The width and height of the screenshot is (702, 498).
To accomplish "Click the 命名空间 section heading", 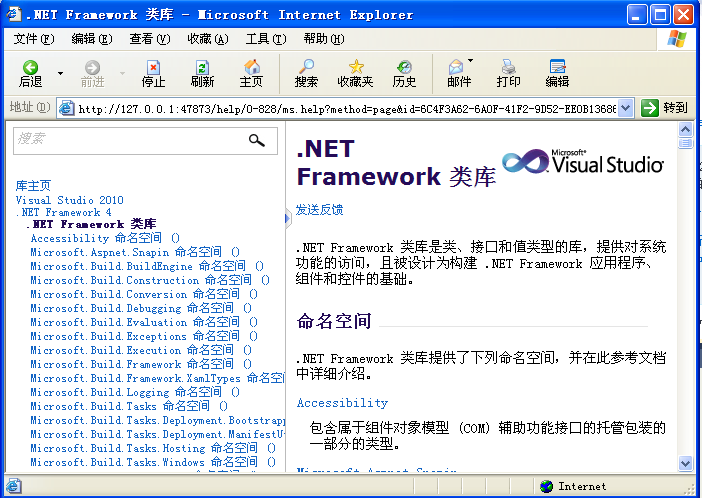I will click(x=334, y=321).
